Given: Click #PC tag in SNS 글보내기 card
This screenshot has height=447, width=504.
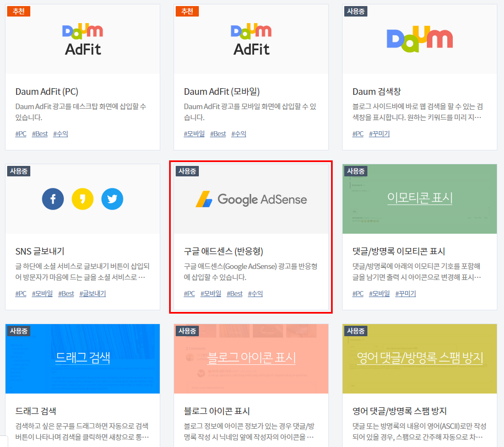Looking at the screenshot, I should [21, 294].
